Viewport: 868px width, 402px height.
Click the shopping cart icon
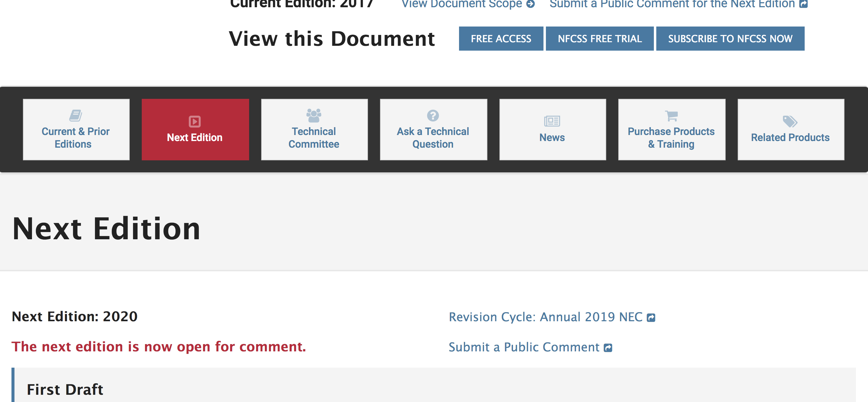click(x=671, y=115)
